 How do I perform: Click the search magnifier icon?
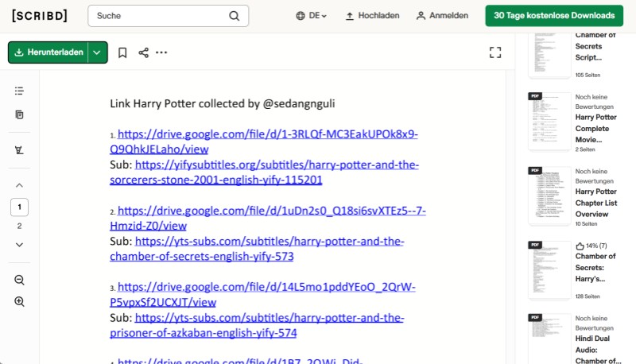[234, 16]
